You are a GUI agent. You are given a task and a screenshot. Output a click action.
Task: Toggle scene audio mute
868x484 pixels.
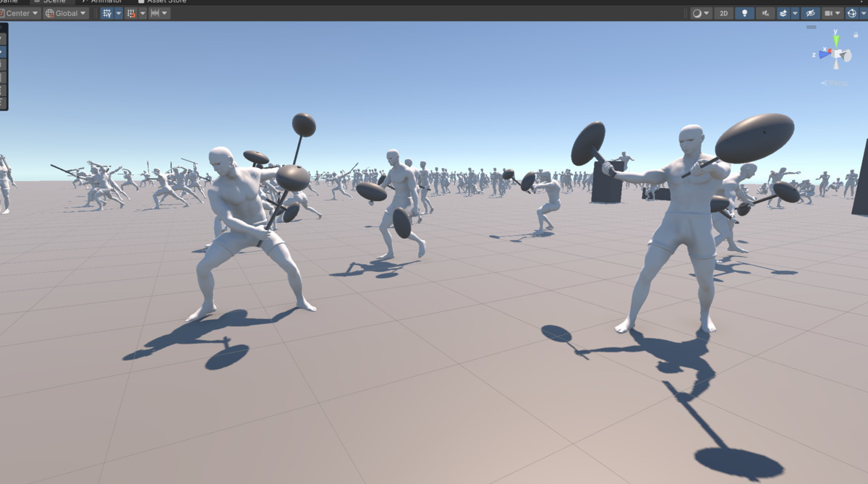point(765,13)
